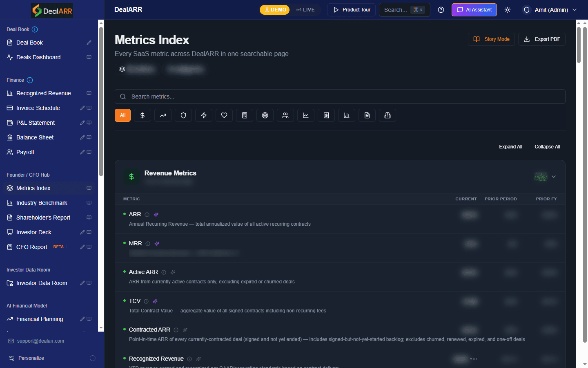Viewport: 588px width, 368px height.
Task: Start the Product Tour
Action: (352, 10)
